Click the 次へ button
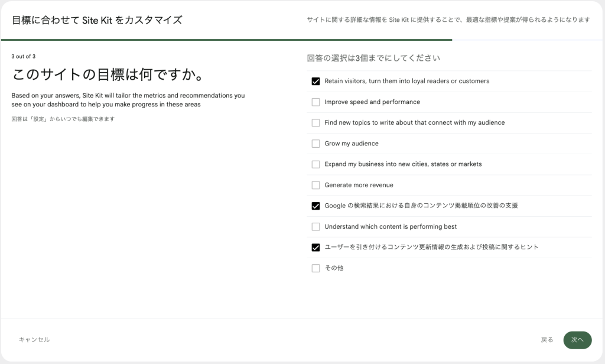The height and width of the screenshot is (364, 605). [x=577, y=340]
